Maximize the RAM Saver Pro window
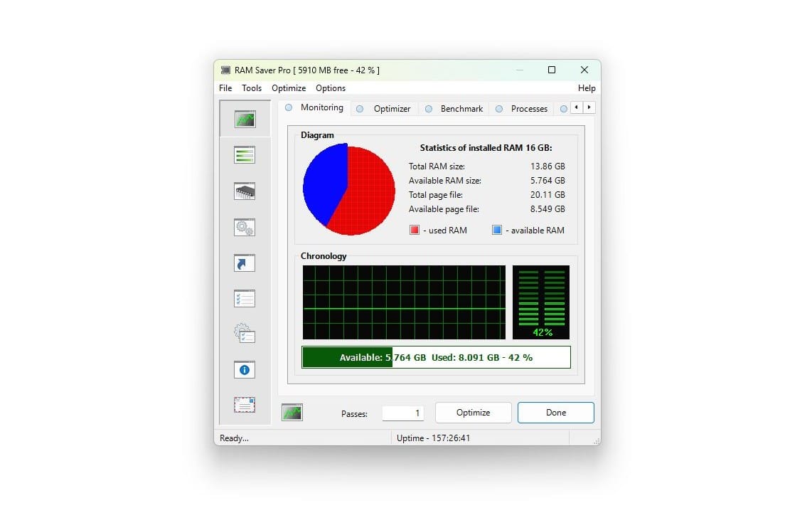Viewport: 812px width, 508px height. 552,70
